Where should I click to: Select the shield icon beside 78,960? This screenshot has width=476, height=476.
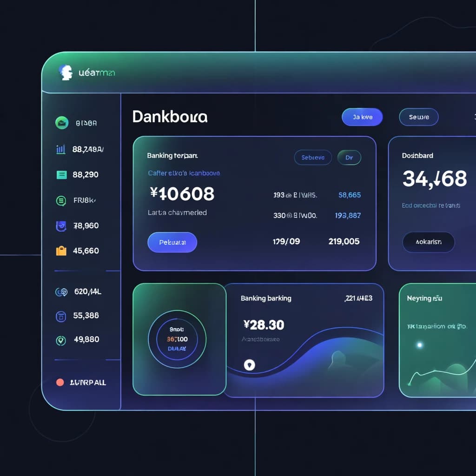pyautogui.click(x=61, y=225)
